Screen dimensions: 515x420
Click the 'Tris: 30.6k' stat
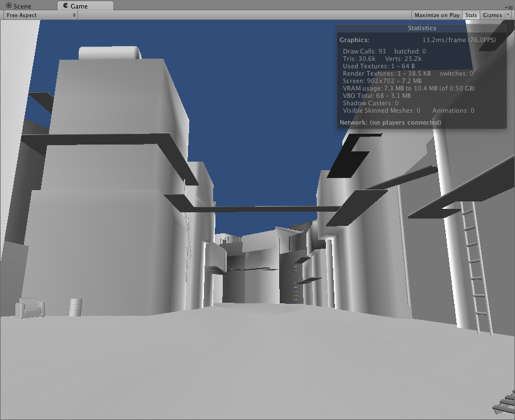click(359, 59)
